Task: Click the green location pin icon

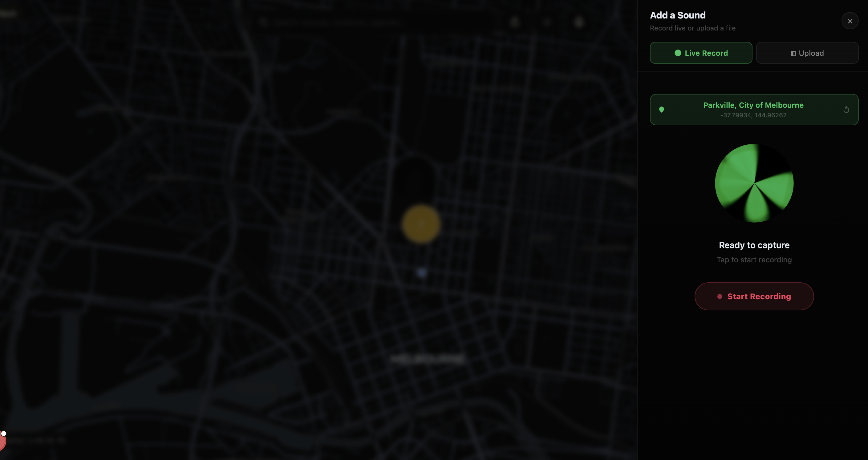Action: click(x=661, y=109)
